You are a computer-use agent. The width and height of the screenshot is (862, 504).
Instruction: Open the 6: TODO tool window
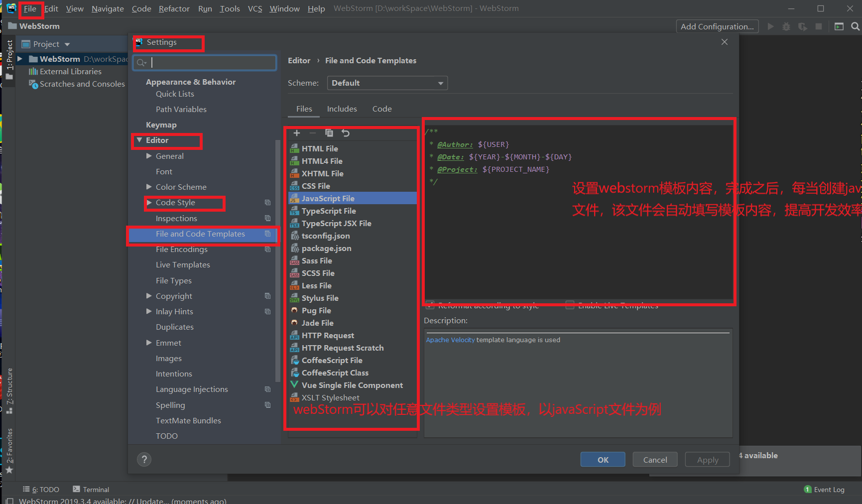click(x=41, y=490)
